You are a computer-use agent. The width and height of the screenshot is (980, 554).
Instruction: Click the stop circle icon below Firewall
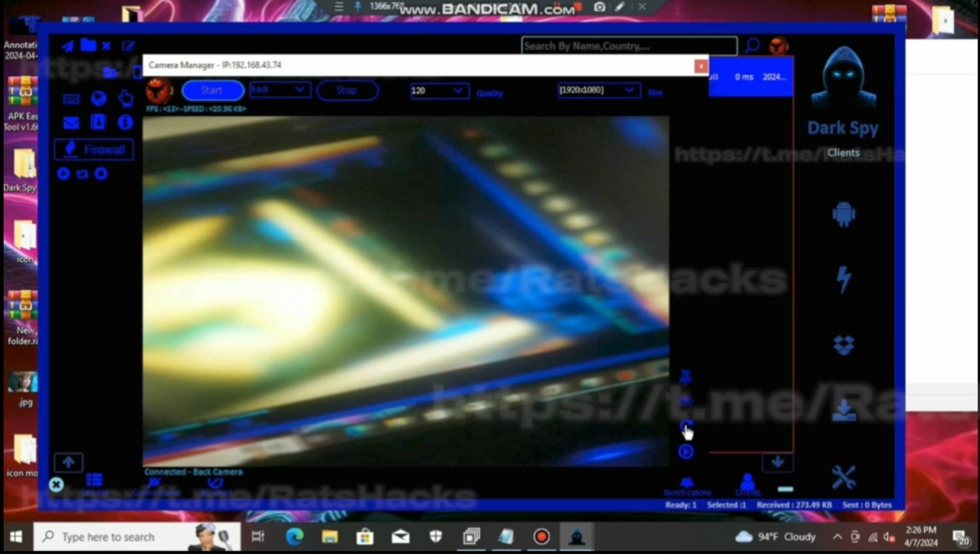pos(101,174)
